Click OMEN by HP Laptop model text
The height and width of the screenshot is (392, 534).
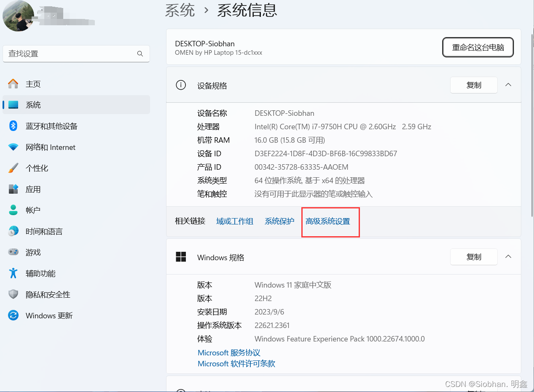click(219, 53)
